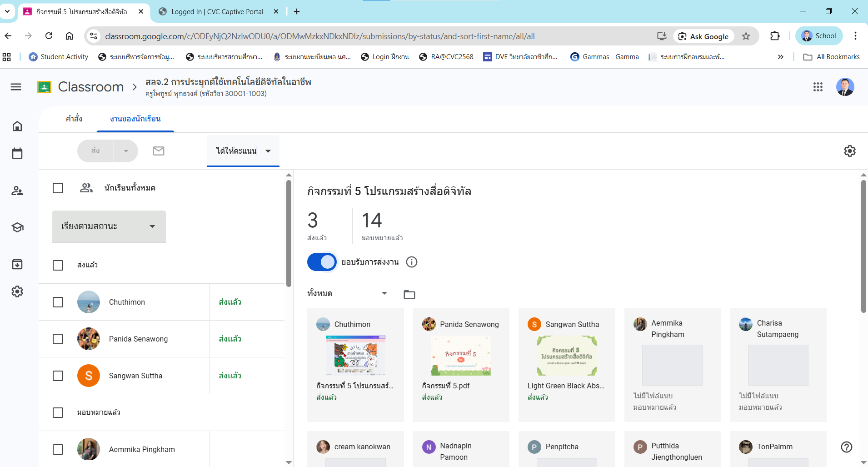This screenshot has width=868, height=467.
Task: Show more hidden bookmarks chevron
Action: point(781,57)
